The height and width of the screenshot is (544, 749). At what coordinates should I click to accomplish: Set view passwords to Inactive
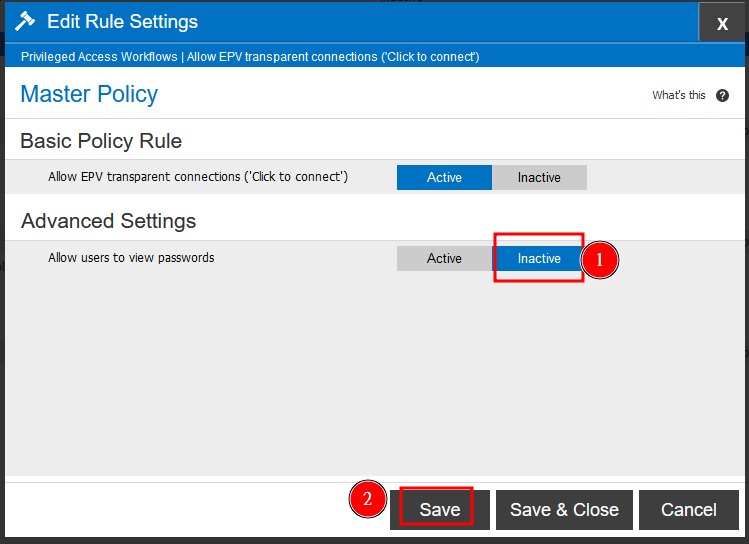point(539,258)
